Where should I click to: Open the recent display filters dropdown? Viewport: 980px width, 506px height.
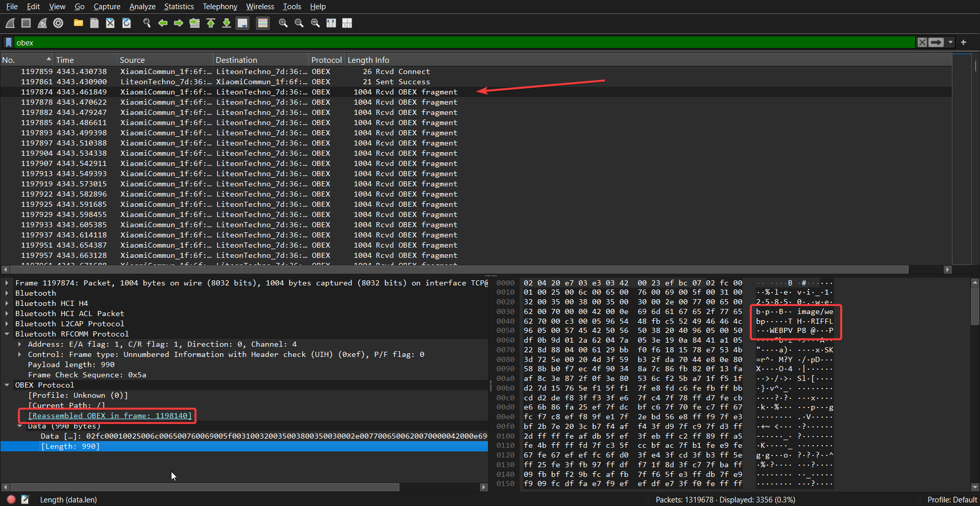(x=950, y=42)
